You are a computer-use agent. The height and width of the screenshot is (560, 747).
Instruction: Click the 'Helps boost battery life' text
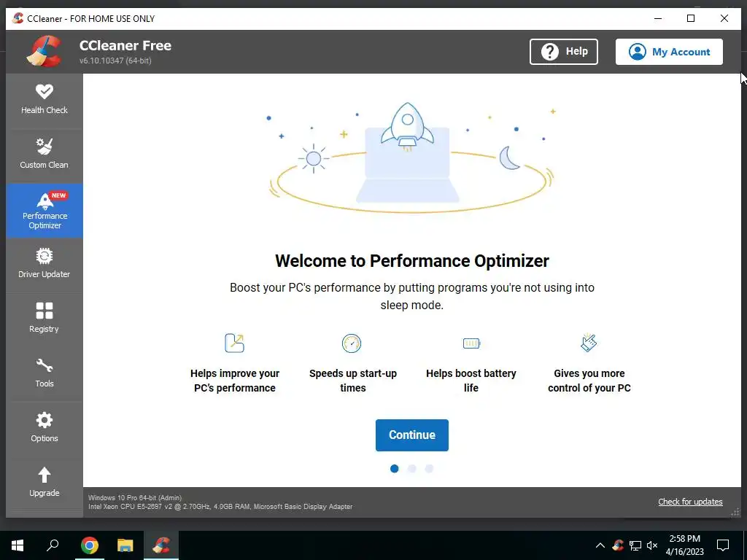pyautogui.click(x=471, y=381)
